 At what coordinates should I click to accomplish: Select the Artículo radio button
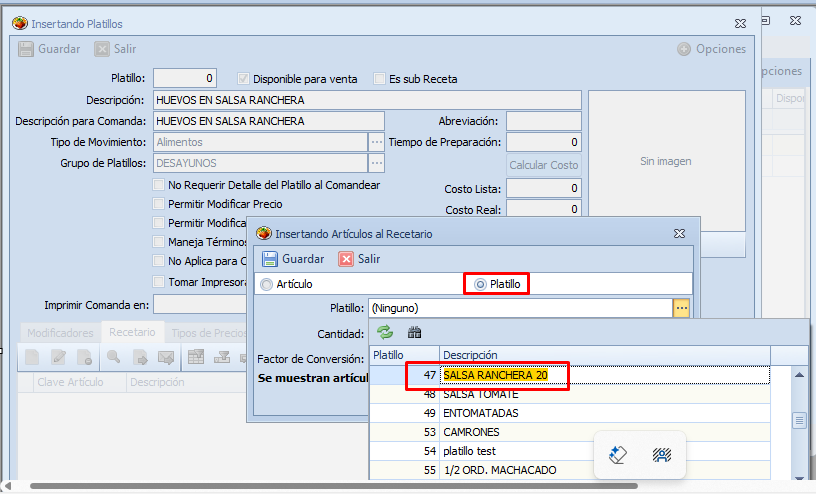(266, 285)
